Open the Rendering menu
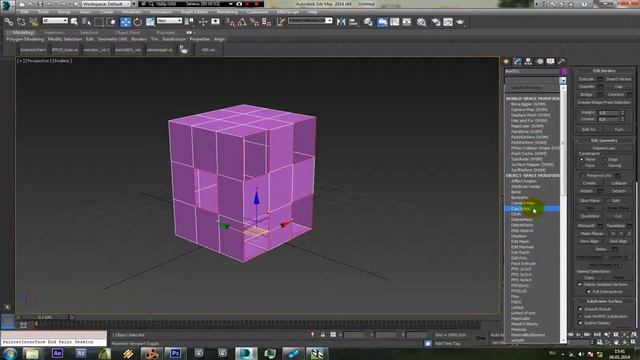 pos(227,12)
